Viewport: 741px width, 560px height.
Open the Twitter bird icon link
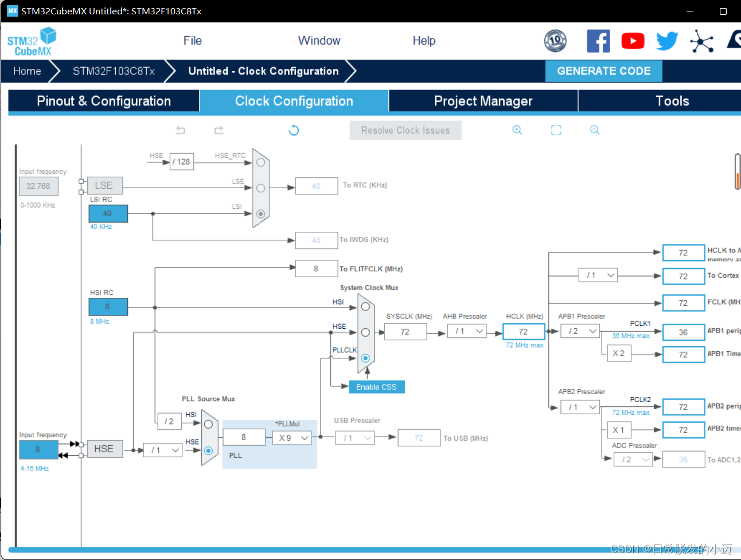coord(667,41)
